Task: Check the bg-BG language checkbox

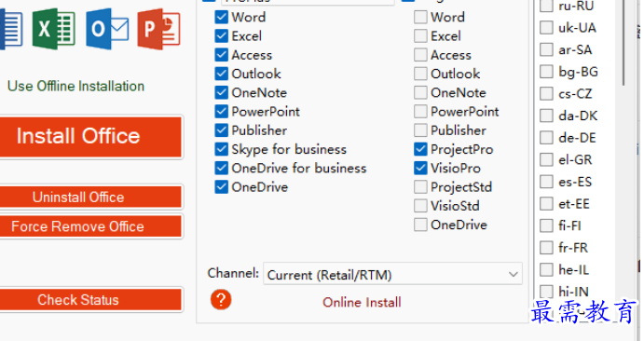Action: 546,72
